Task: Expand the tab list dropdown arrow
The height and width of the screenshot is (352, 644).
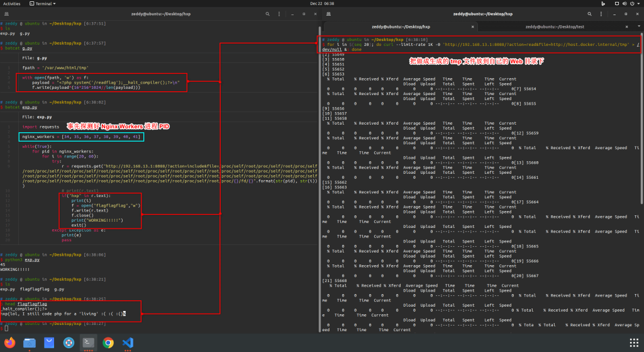Action: (x=638, y=26)
